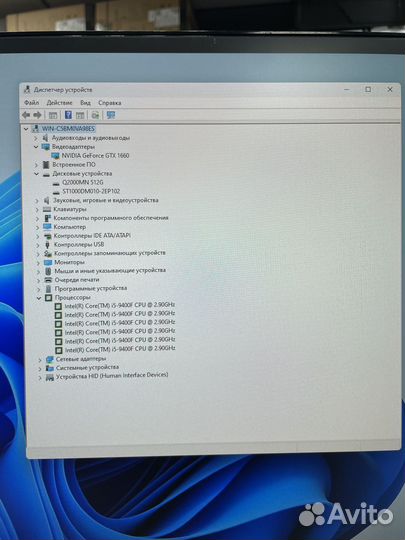This screenshot has width=405, height=540.
Task: Expand Контроллеры IDE ATA/ATAPI
Action: pyautogui.click(x=38, y=236)
